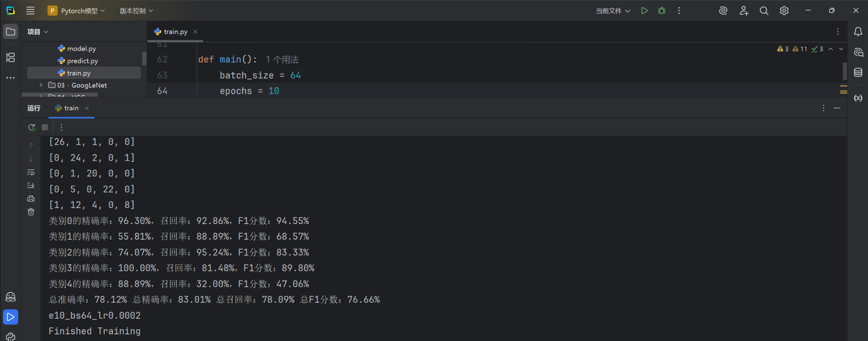This screenshot has width=868, height=341.
Task: Open the Database tool window
Action: (858, 72)
